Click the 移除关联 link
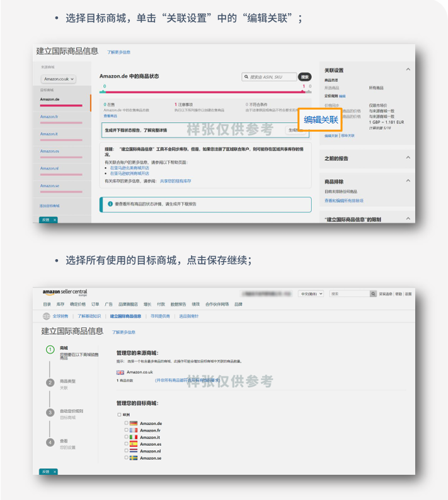This screenshot has height=500, width=448. 348,136
